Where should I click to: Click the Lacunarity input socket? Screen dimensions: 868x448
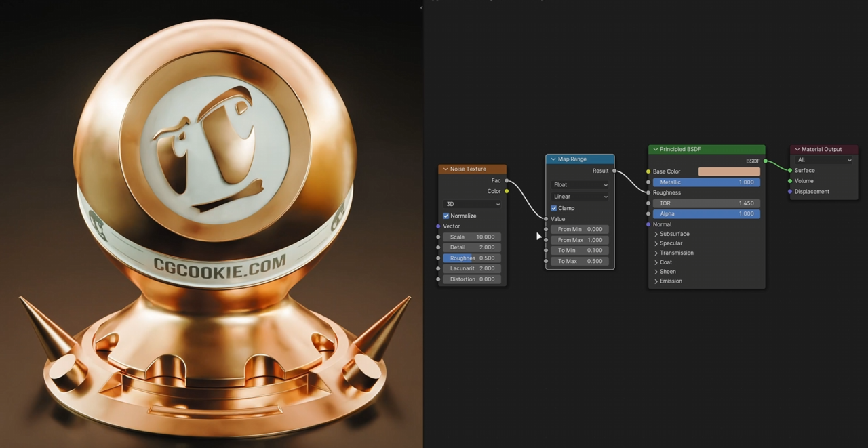pyautogui.click(x=438, y=268)
